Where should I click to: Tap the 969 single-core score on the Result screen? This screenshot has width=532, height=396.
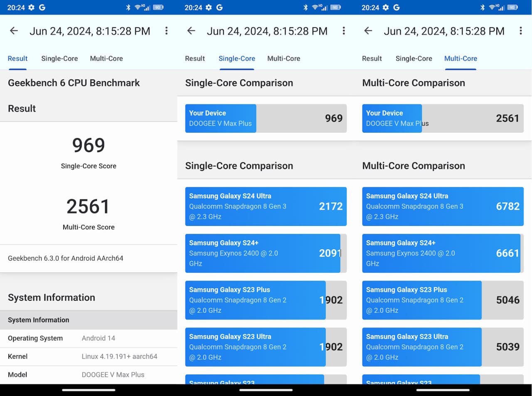(89, 145)
